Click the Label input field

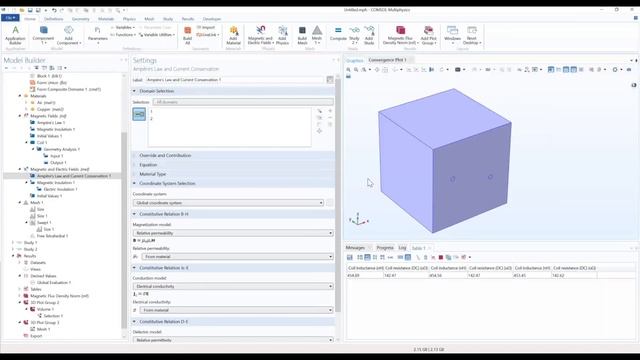point(234,80)
